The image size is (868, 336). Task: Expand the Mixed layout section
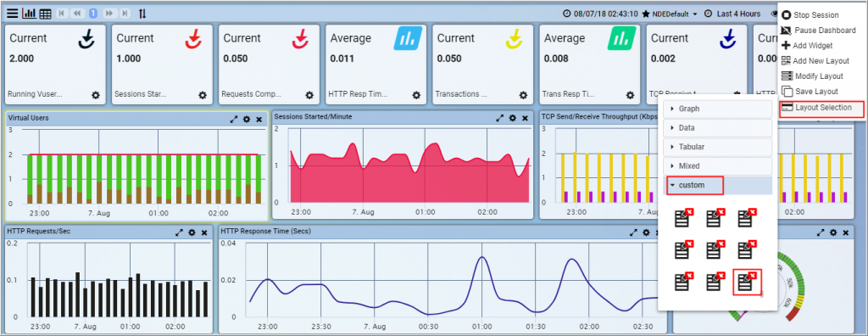point(717,165)
